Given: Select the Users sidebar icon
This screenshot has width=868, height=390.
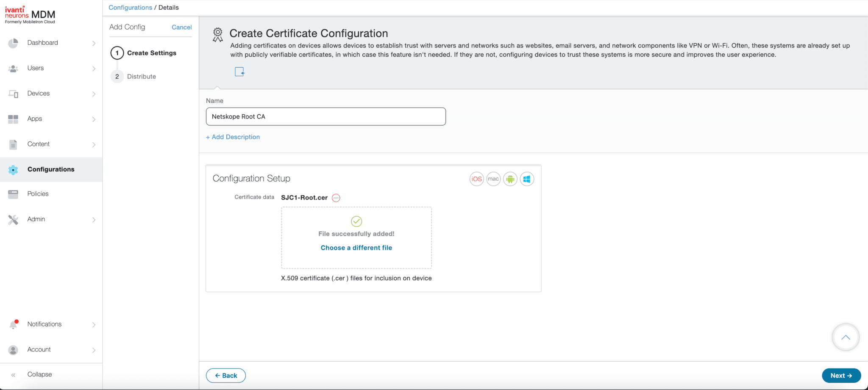Looking at the screenshot, I should tap(13, 68).
